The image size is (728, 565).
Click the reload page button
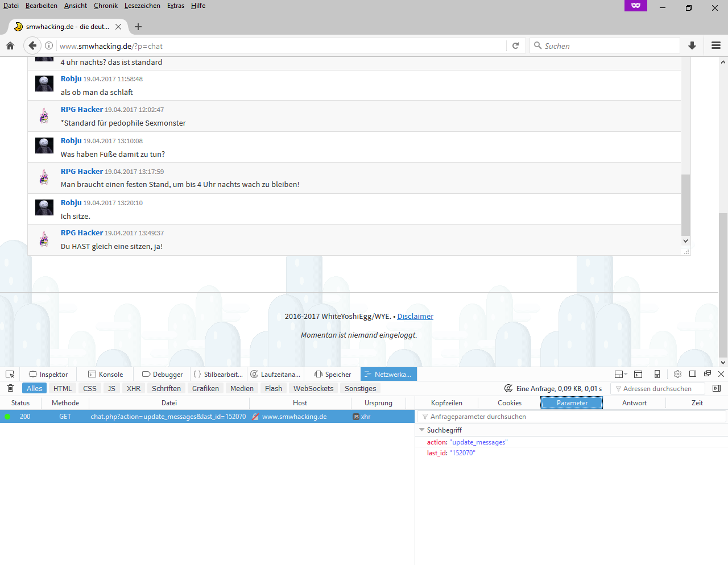tap(515, 46)
